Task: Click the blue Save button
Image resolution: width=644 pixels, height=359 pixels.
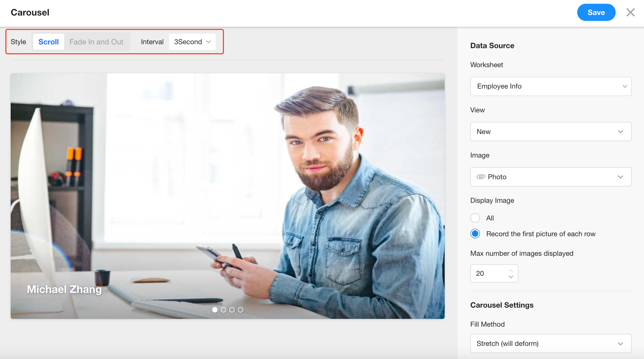Action: [x=596, y=12]
